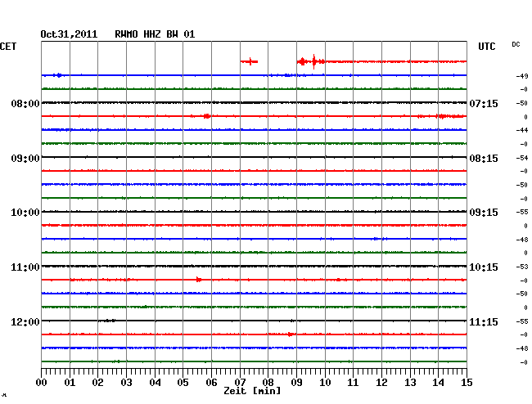Click the DC column heading
The width and height of the screenshot is (532, 404).
coord(516,44)
